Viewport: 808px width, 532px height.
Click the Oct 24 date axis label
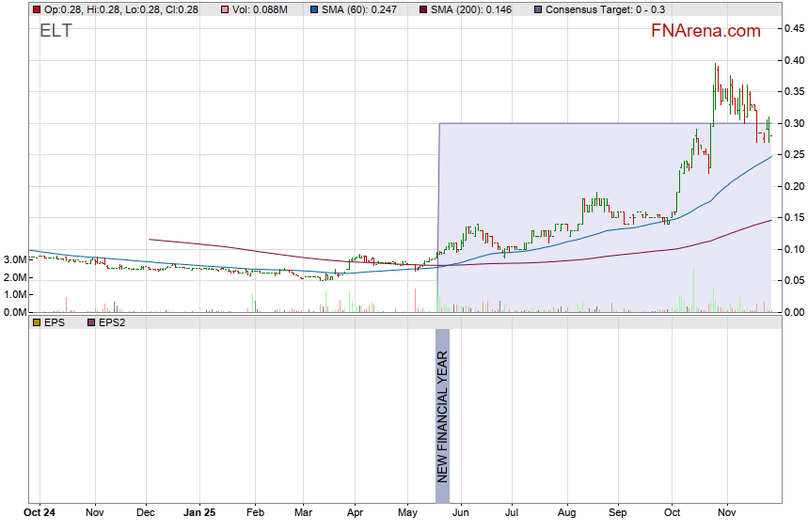40,513
